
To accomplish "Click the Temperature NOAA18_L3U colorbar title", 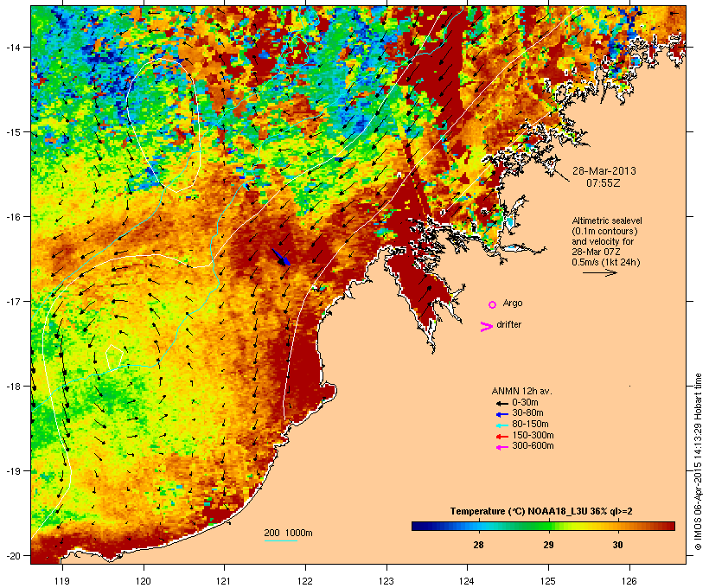I will (541, 511).
